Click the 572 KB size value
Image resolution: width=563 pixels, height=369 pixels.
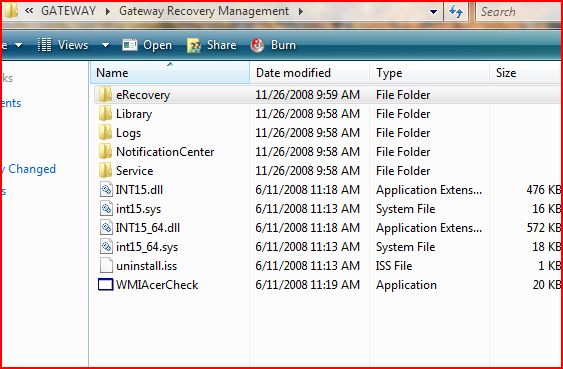(544, 228)
